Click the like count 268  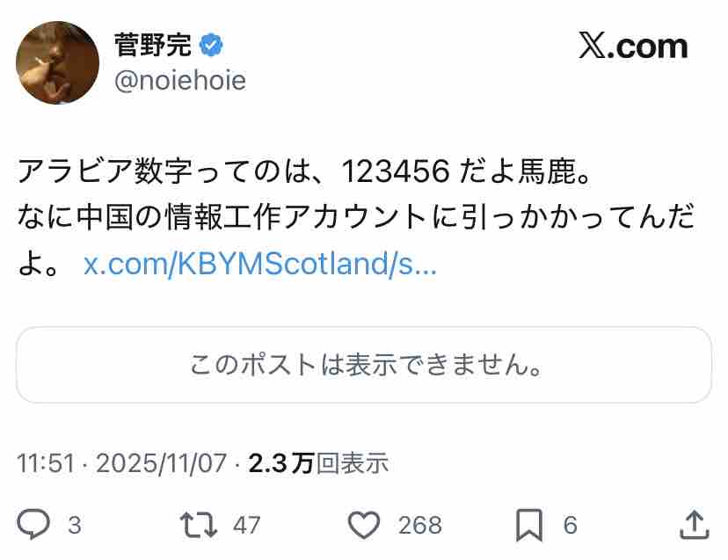(x=420, y=525)
